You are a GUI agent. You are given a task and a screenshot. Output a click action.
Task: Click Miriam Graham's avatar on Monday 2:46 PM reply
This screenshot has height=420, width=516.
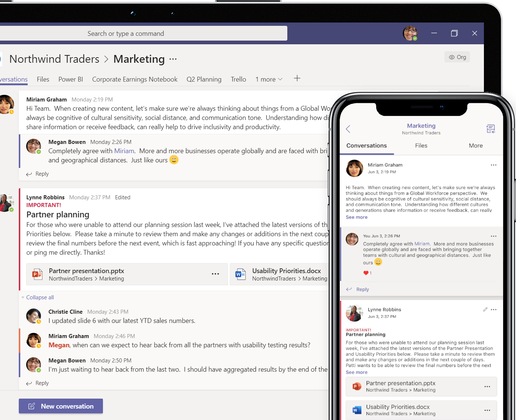tap(34, 340)
